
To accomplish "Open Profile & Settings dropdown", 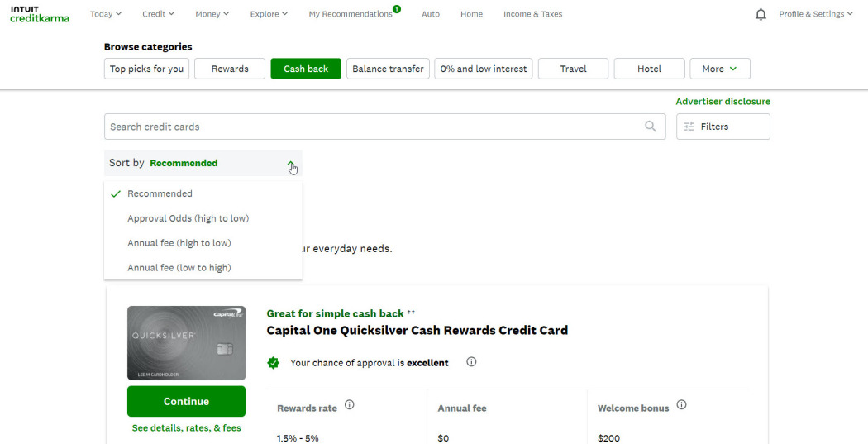I will pyautogui.click(x=816, y=14).
